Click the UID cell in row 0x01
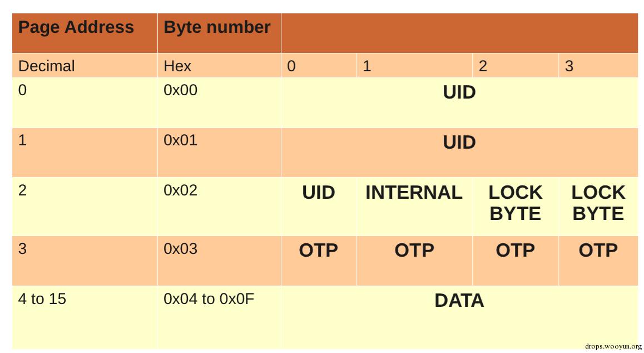The width and height of the screenshot is (644, 353). pyautogui.click(x=459, y=143)
